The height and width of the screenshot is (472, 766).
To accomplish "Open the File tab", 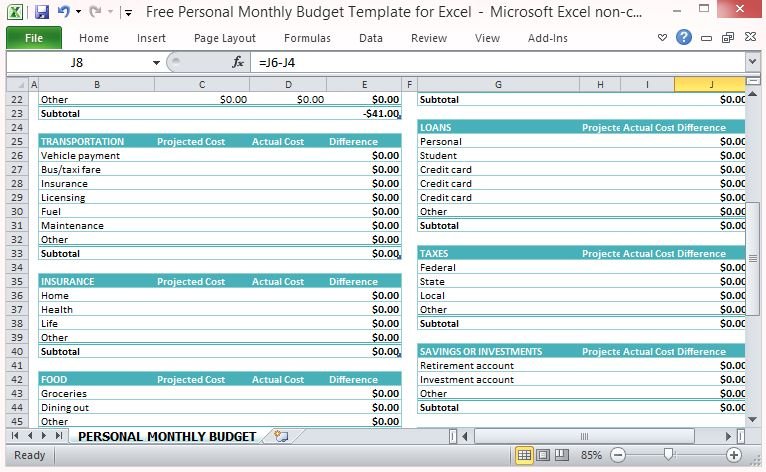I will tap(34, 38).
